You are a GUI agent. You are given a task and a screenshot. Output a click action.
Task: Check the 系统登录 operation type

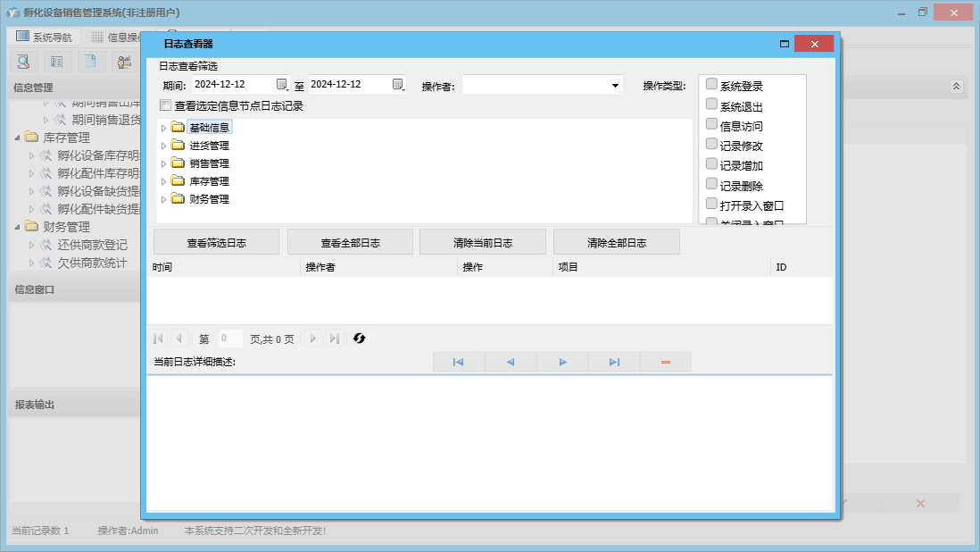[711, 84]
